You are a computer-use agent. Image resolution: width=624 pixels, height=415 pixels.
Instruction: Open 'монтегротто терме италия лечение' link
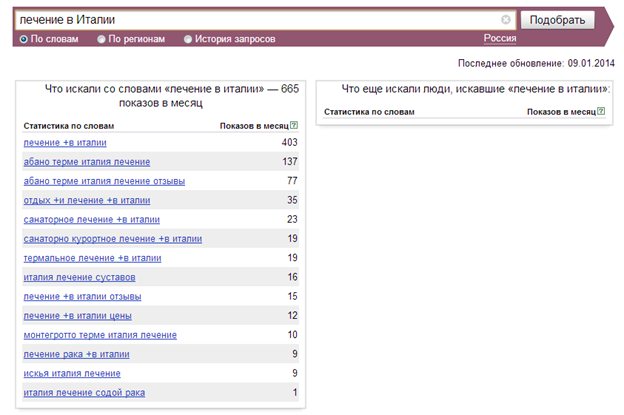pyautogui.click(x=100, y=335)
